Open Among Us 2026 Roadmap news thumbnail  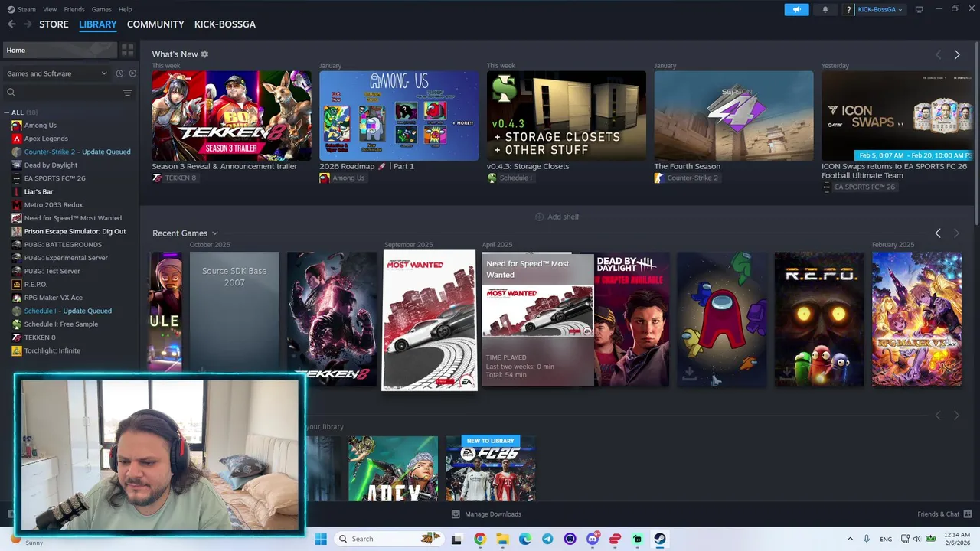[x=399, y=116]
